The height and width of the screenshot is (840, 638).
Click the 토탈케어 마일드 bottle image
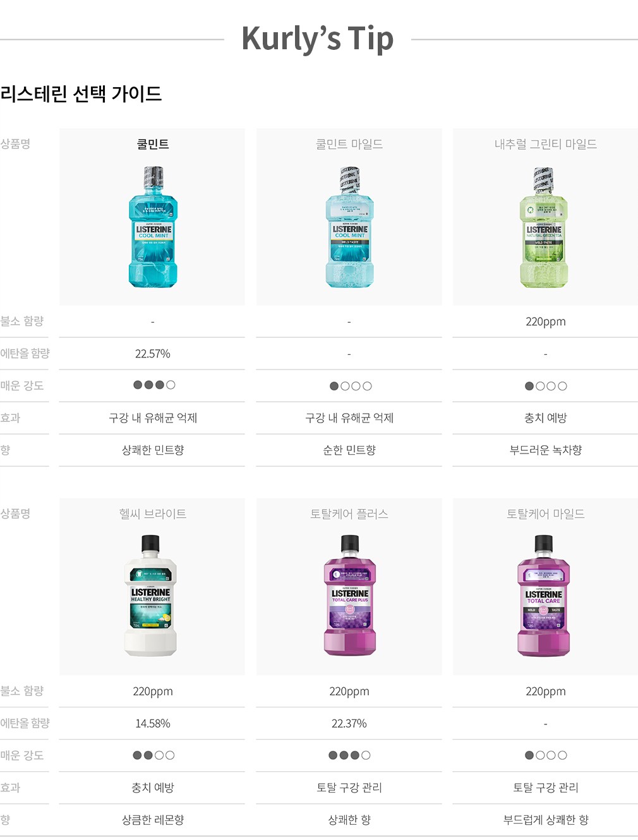tap(543, 596)
